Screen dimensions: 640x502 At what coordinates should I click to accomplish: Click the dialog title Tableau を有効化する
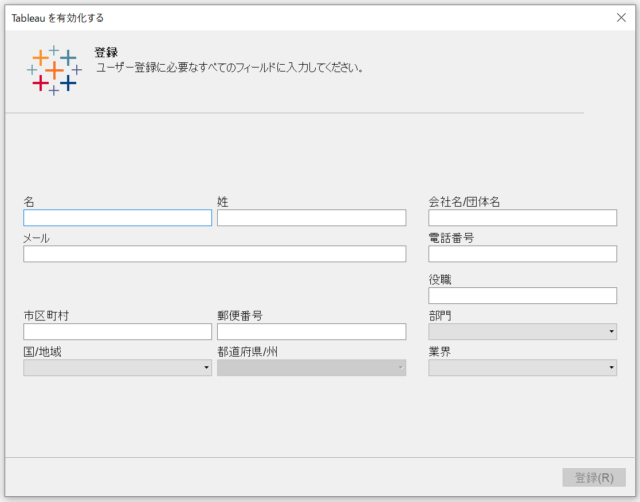pos(58,18)
